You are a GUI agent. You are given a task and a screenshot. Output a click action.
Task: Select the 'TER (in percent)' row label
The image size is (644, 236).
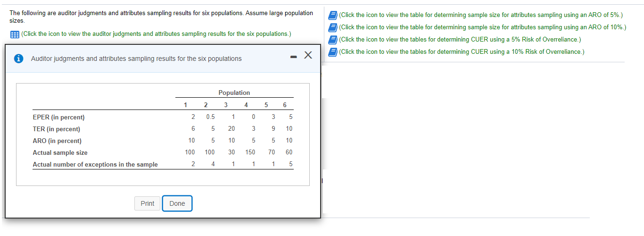point(56,129)
